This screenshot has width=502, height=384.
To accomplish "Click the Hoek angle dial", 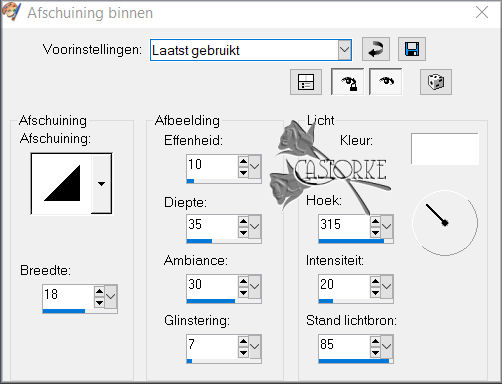I will click(445, 222).
